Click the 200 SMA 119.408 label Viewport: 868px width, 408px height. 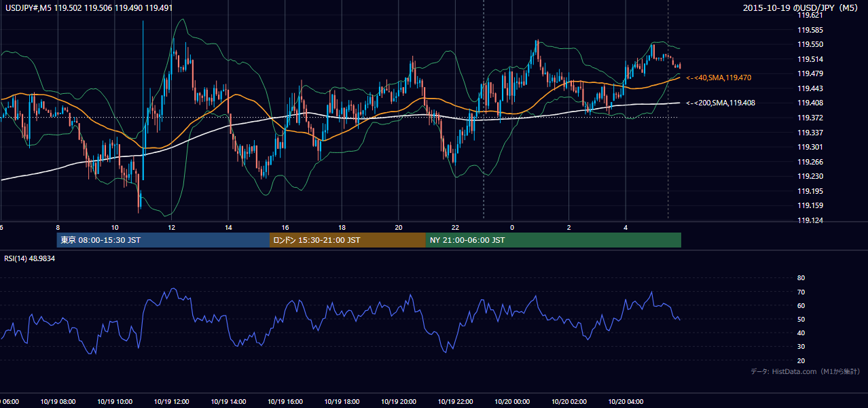[x=721, y=103]
